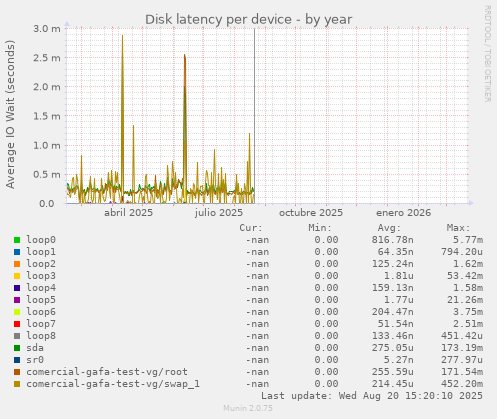Click sda max value 173.19m
This screenshot has height=419, width=497.
coord(462,348)
